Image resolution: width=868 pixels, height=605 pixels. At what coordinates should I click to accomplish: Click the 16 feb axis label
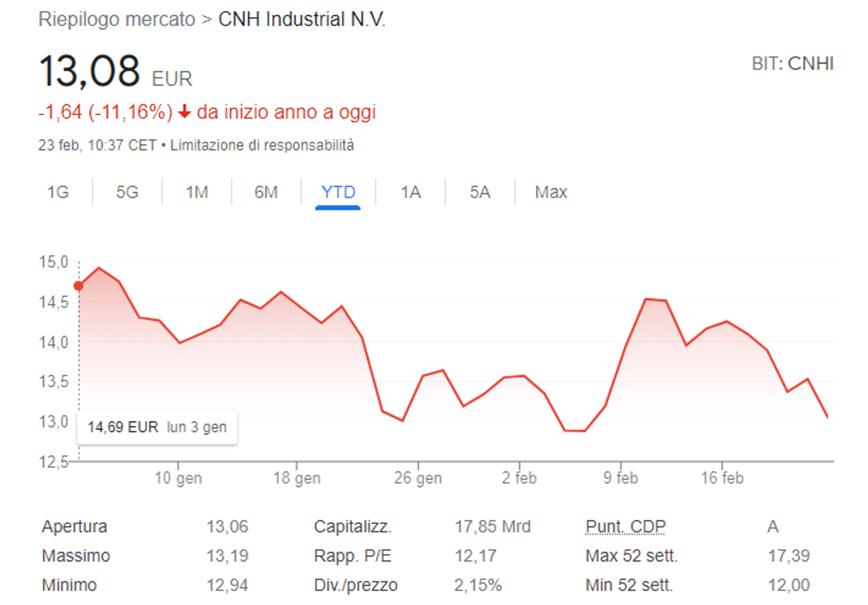(722, 478)
